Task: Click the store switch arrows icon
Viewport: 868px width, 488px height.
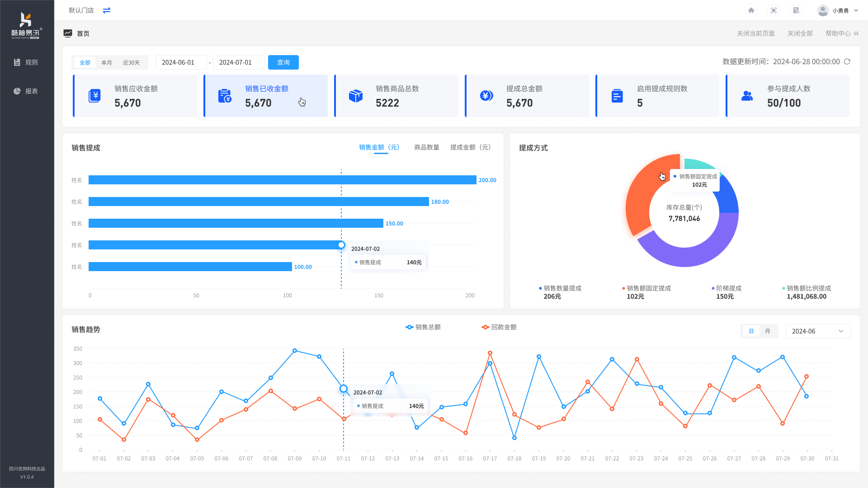Action: (107, 10)
